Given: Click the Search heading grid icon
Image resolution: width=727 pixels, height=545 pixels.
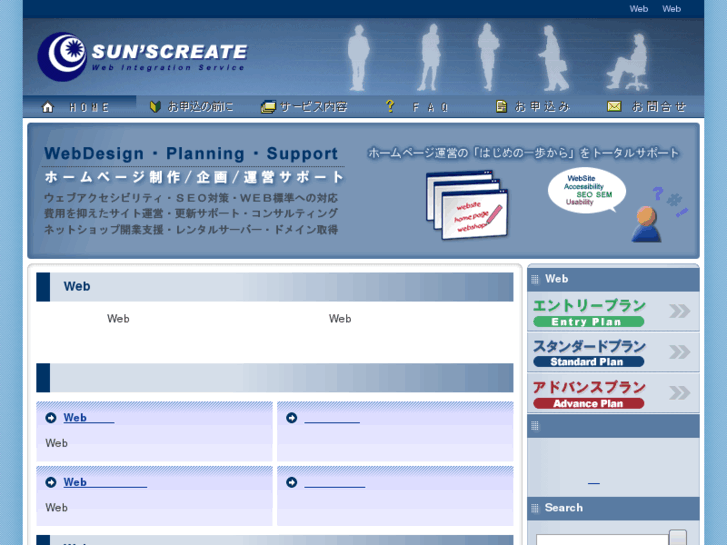Looking at the screenshot, I should [535, 508].
